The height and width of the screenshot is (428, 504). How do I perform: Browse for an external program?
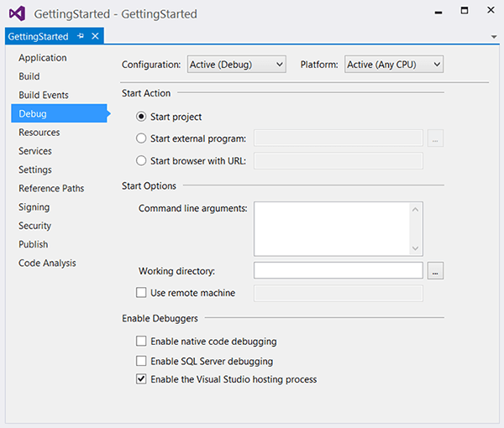[x=435, y=138]
